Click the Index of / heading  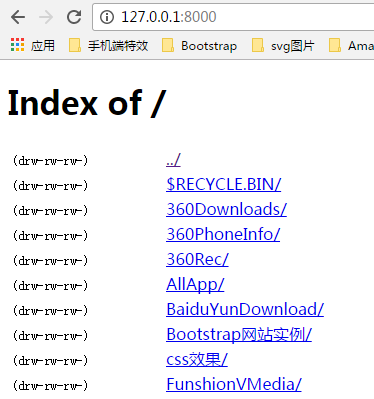[87, 103]
